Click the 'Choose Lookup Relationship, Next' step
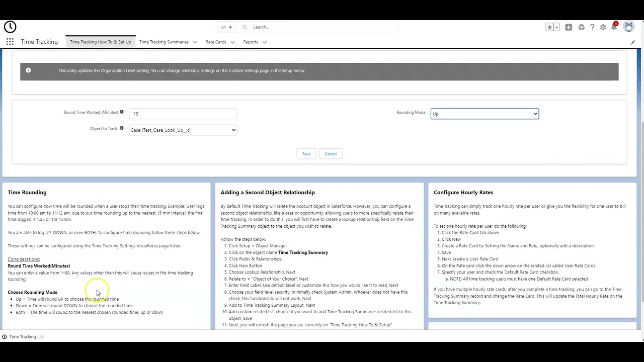Image resolution: width=644 pixels, height=362 pixels. 262,273
